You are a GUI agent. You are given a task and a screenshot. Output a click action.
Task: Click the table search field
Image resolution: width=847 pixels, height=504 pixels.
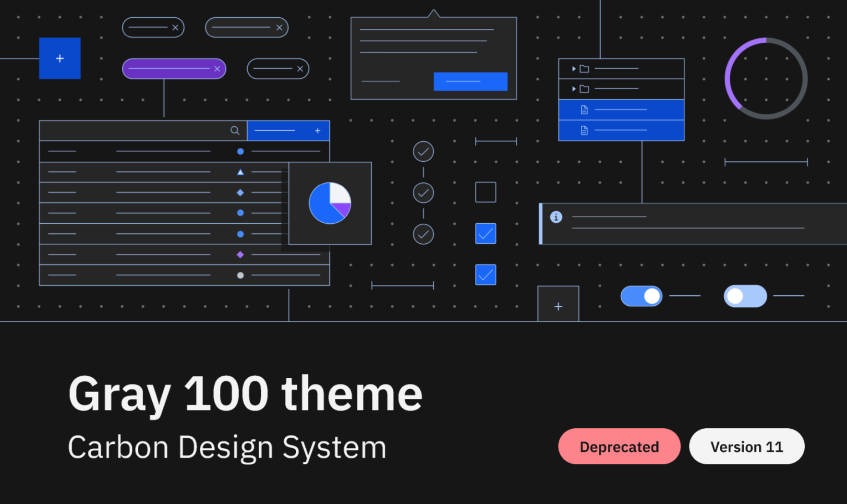click(x=143, y=131)
